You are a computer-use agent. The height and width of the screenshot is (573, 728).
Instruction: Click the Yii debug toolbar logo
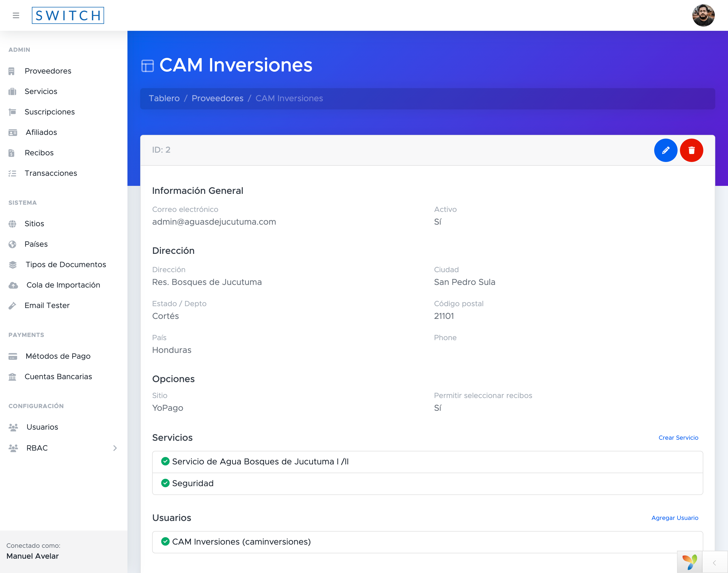click(x=690, y=562)
